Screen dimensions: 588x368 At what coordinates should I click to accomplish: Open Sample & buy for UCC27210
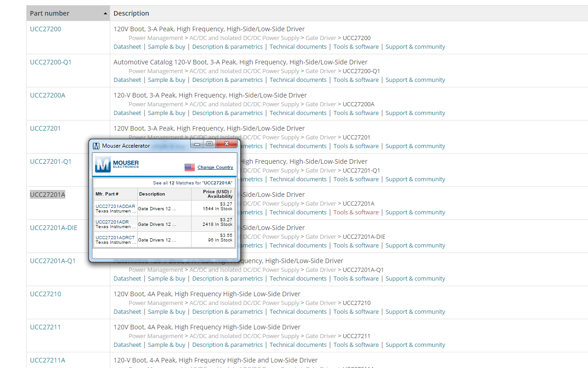tap(167, 312)
